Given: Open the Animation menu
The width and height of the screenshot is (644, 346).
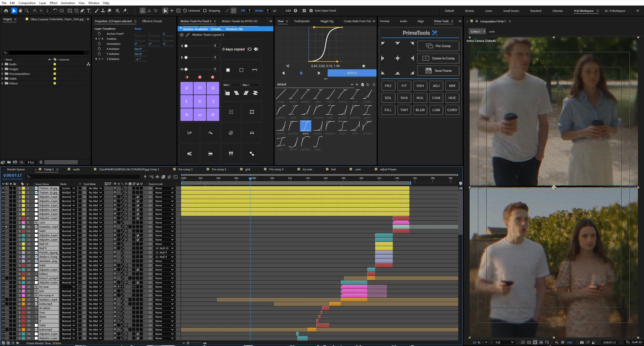Looking at the screenshot, I should click(x=68, y=3).
